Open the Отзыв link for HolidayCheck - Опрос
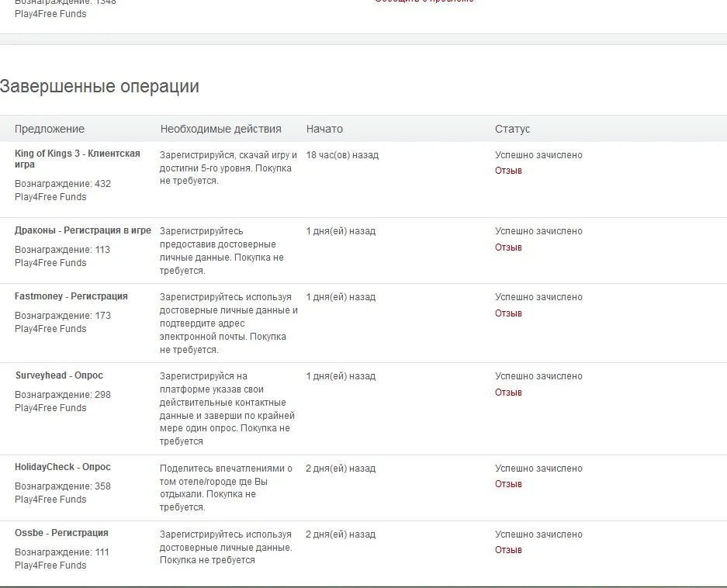 (508, 484)
